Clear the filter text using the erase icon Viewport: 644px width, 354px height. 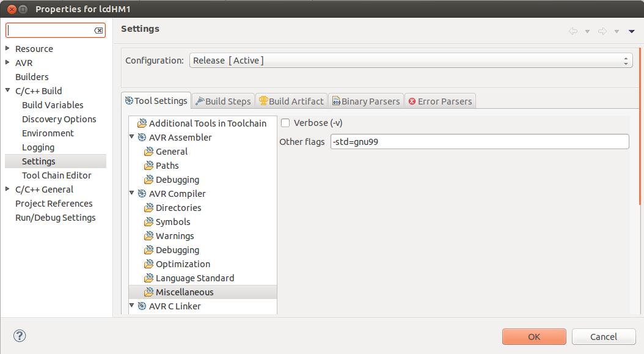tap(98, 31)
